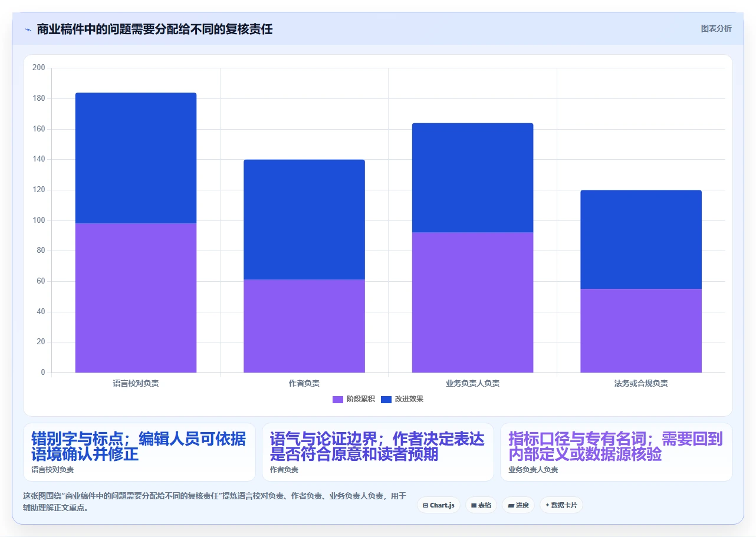Click the 进度 tag
Image resolution: width=756 pixels, height=537 pixels.
(518, 505)
